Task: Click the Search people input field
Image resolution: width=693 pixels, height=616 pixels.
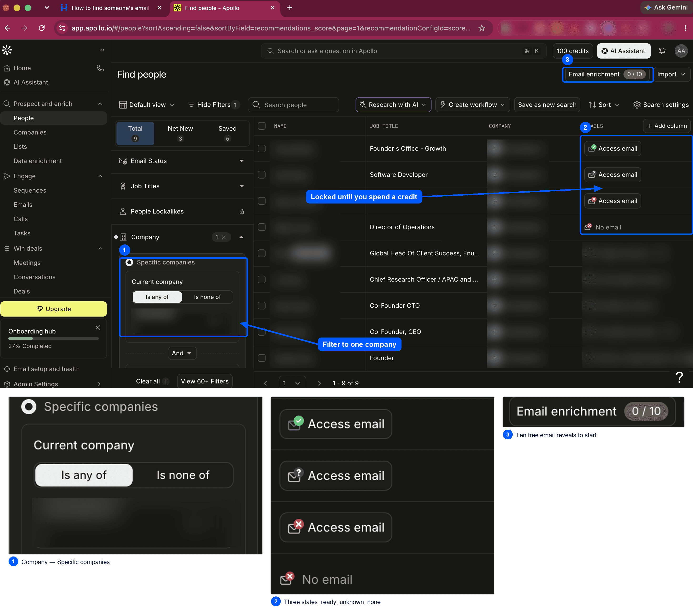Action: point(294,105)
